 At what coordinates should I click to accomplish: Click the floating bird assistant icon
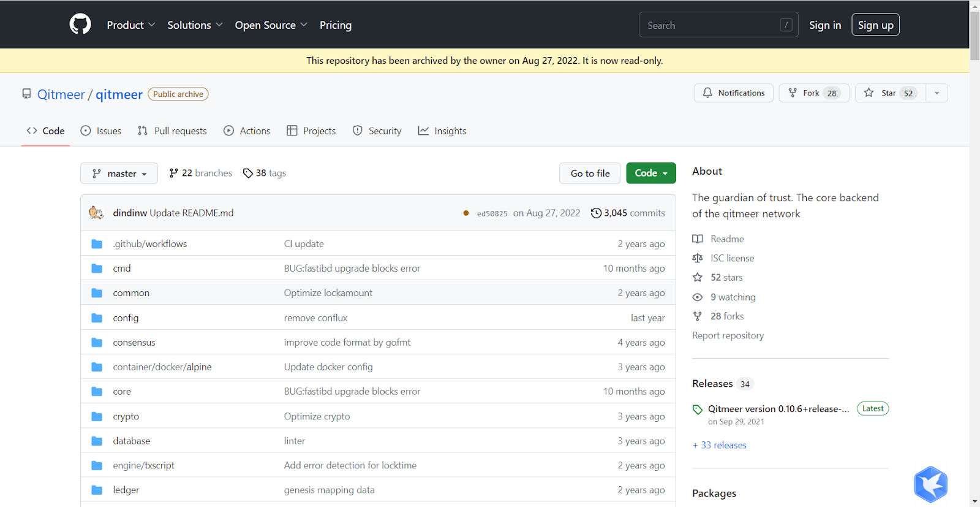tap(930, 484)
